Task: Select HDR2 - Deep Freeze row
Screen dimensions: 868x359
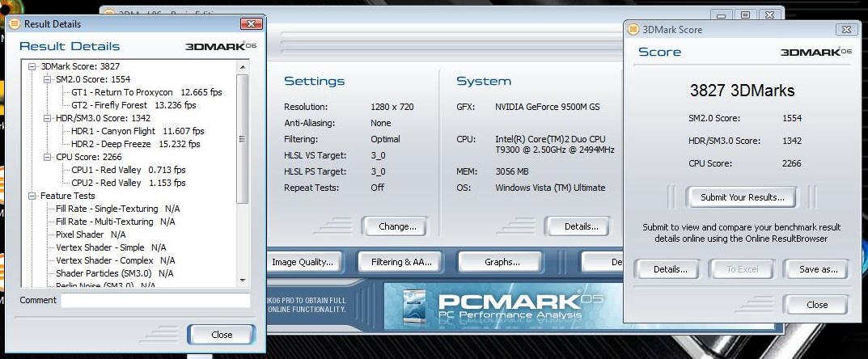Action: (136, 144)
